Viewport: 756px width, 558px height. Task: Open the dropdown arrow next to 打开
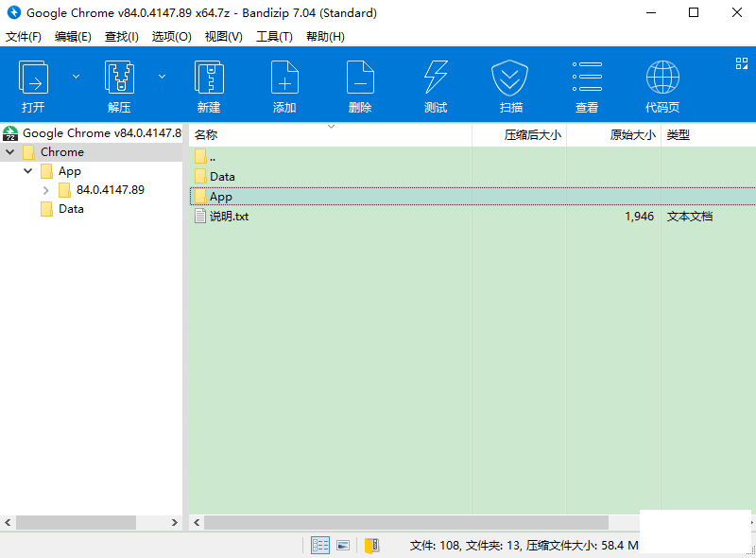77,77
